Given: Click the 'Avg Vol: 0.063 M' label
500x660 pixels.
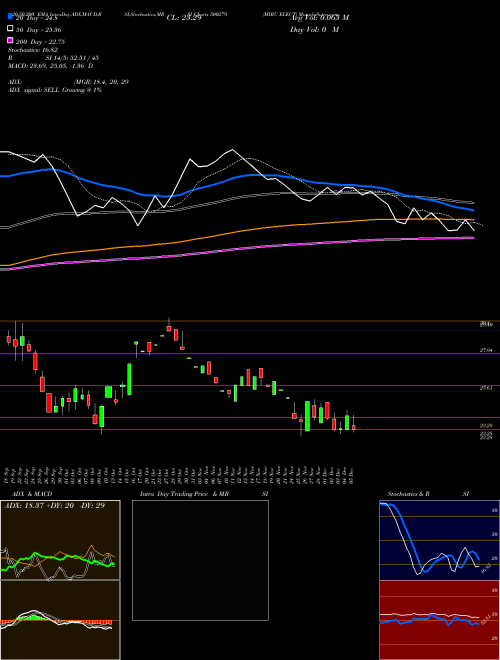Looking at the screenshot, I should point(319,18).
